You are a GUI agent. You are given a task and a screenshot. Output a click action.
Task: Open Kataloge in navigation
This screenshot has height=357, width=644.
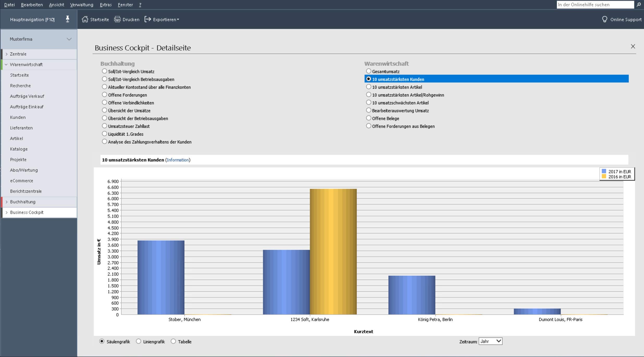[19, 149]
